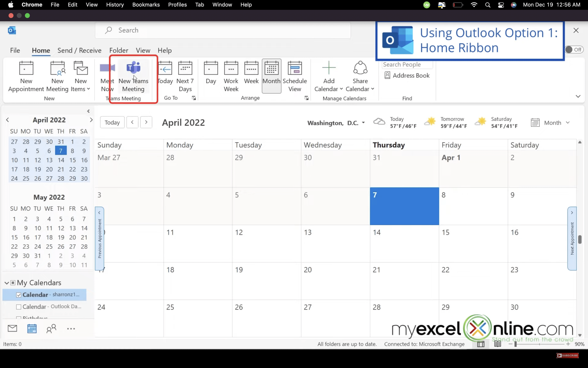Screen dimensions: 588x368
Task: Toggle the My Calendars group checkbox
Action: point(13,283)
